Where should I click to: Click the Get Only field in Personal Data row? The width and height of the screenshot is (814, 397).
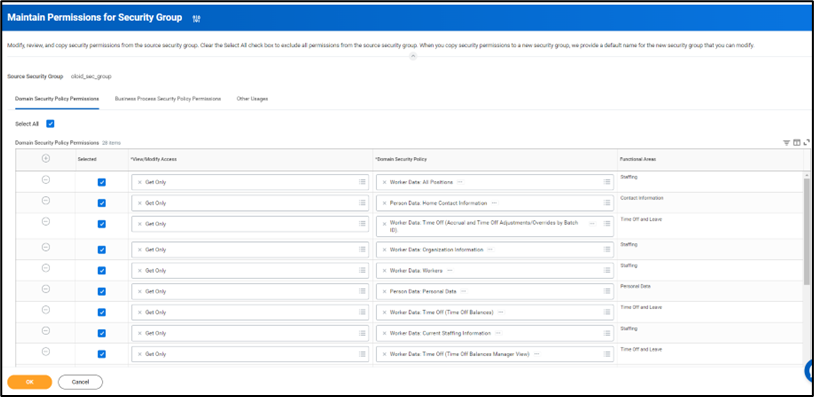click(x=250, y=291)
